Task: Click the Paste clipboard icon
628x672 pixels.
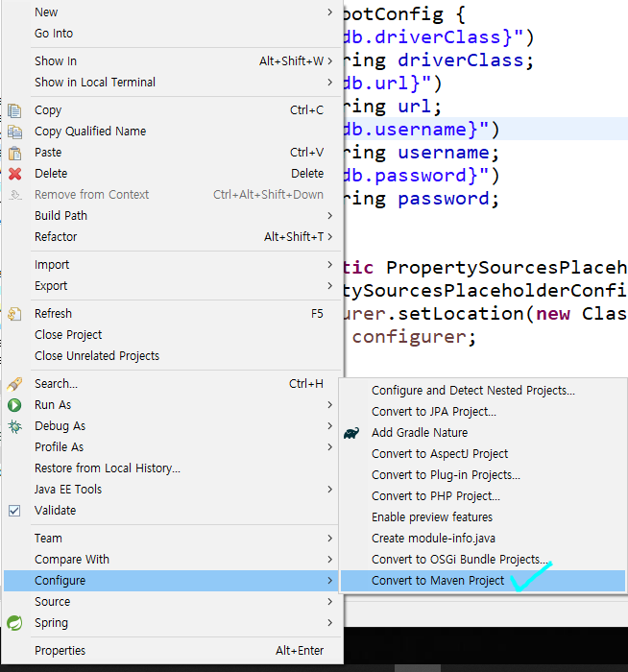Action: [x=14, y=153]
